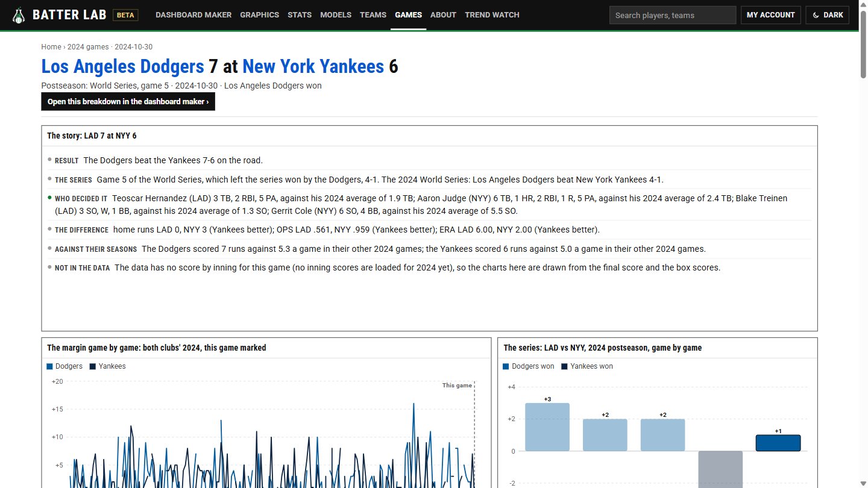Click the THE SERIES label in the story

click(74, 180)
